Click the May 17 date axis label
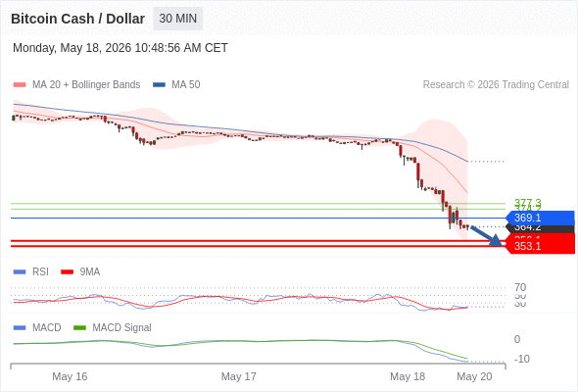The image size is (578, 392). (x=238, y=376)
